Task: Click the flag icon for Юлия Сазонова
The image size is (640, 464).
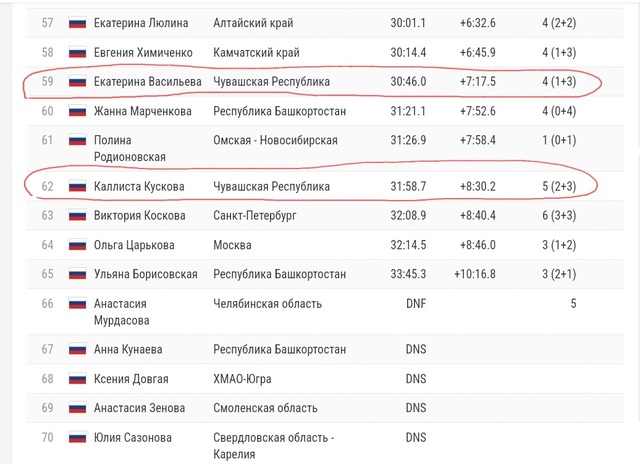Action: point(77,437)
